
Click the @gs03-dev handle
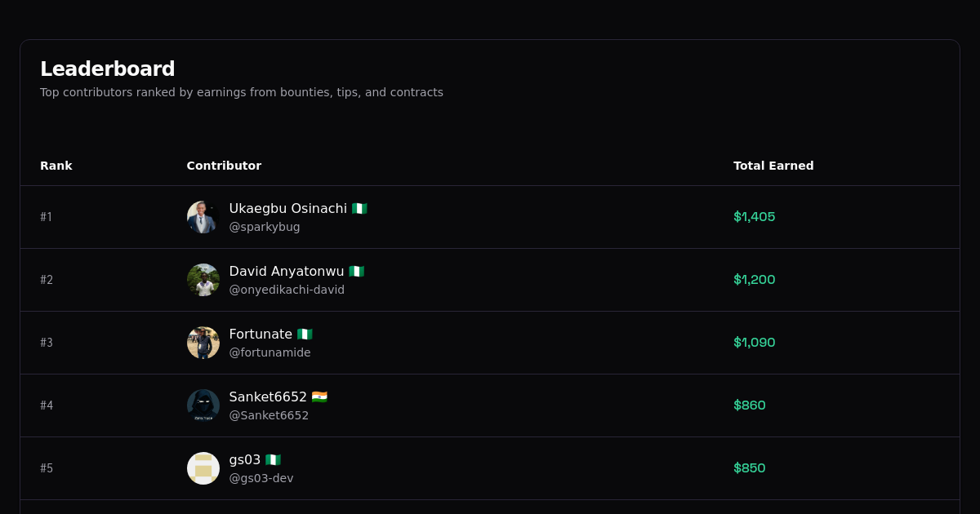point(261,478)
